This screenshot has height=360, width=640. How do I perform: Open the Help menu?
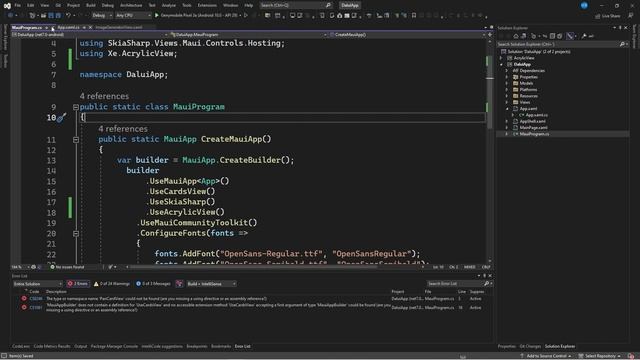[x=249, y=5]
